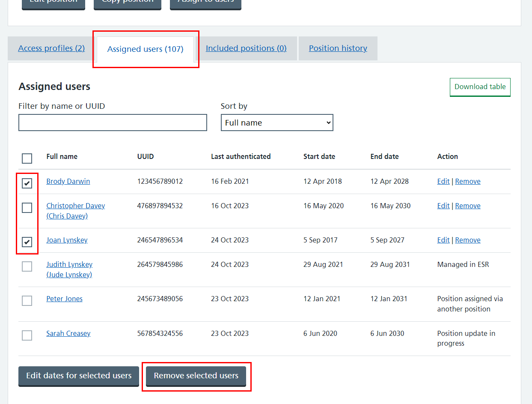This screenshot has width=532, height=404.
Task: Click Edit for Brody Darwin
Action: point(443,181)
